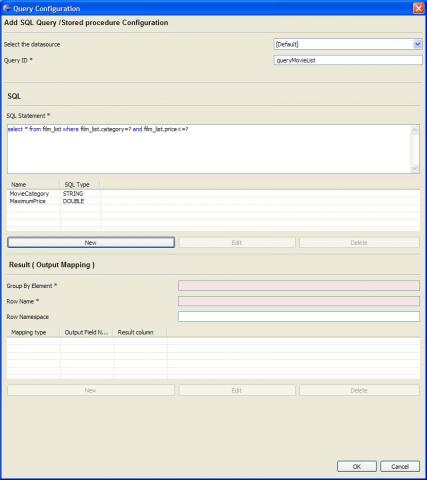The image size is (427, 480).
Task: Click the STRING SQL type cell
Action: click(x=73, y=194)
